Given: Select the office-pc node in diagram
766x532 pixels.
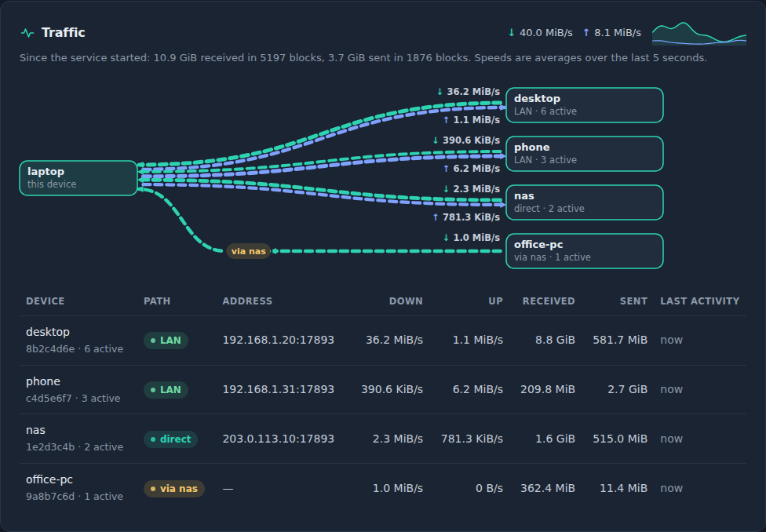Looking at the screenshot, I should pyautogui.click(x=584, y=251).
